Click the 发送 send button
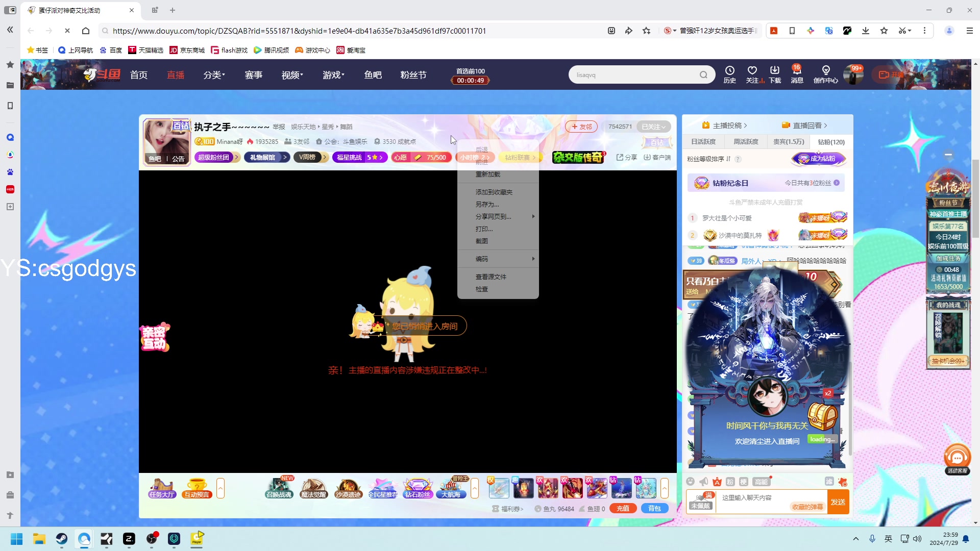The width and height of the screenshot is (980, 551). 838,502
